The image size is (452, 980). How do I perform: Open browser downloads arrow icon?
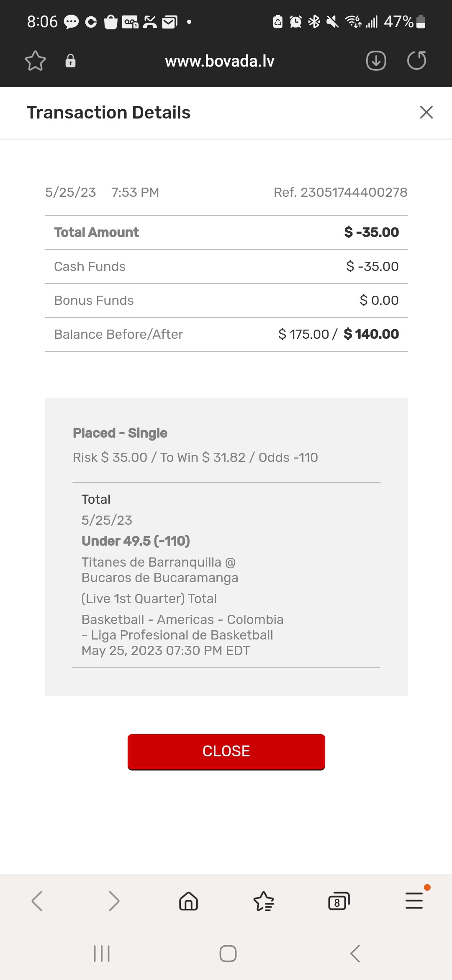pos(376,61)
